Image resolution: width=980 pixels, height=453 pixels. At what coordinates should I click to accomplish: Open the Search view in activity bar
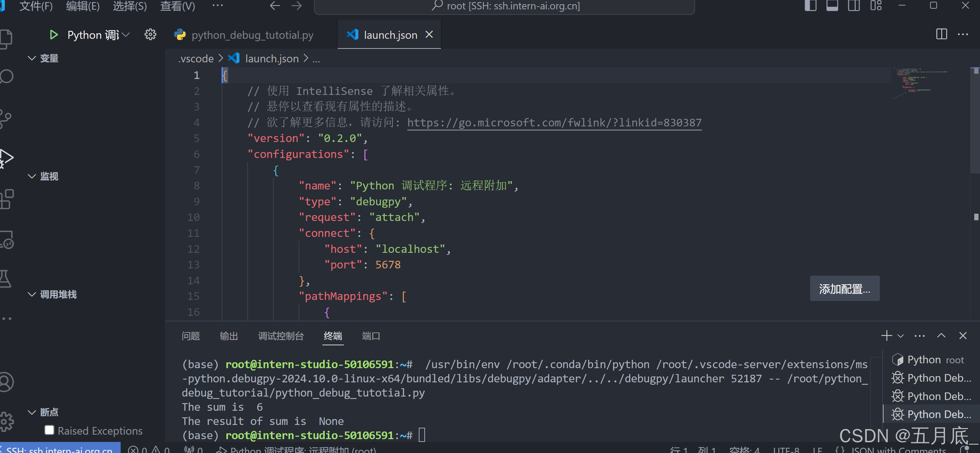point(7,77)
